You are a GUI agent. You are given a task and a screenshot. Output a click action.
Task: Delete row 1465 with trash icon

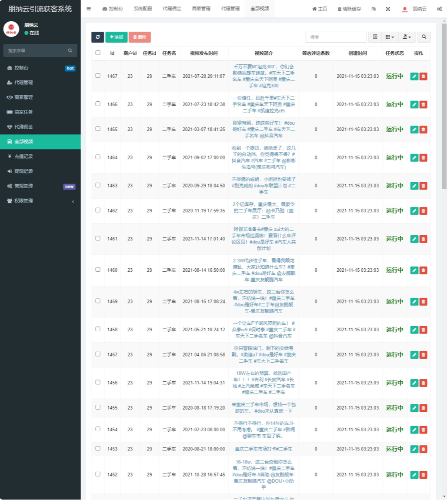pyautogui.click(x=424, y=129)
